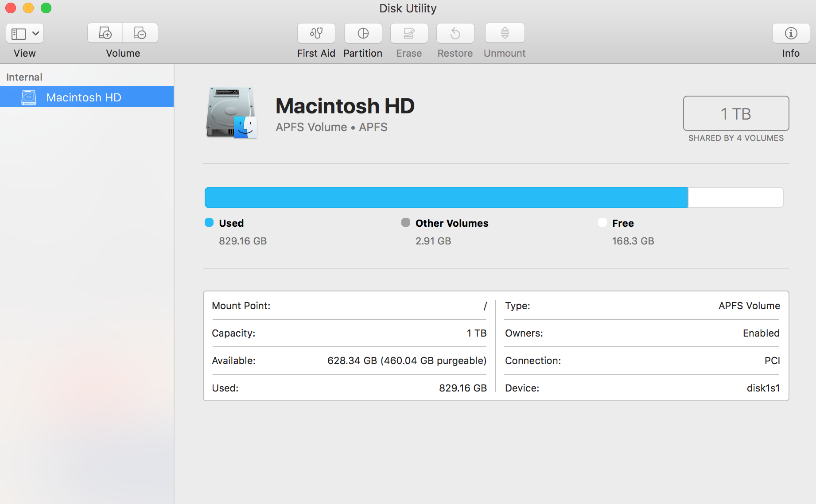Click the 'Other Volumes' legend label

(x=452, y=223)
